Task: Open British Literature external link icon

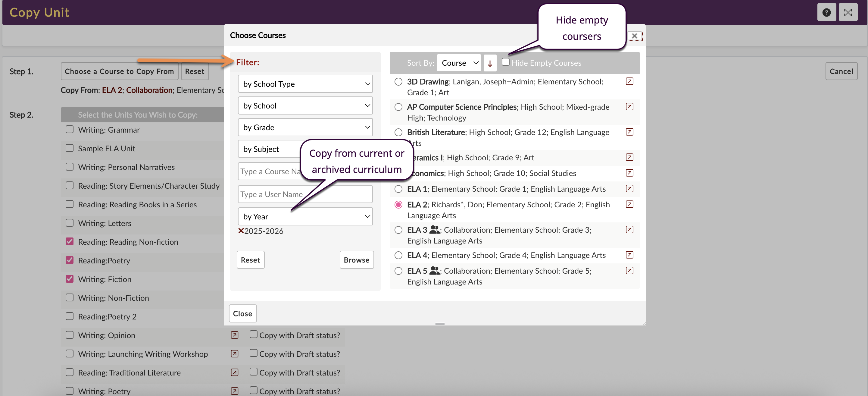Action: tap(629, 132)
